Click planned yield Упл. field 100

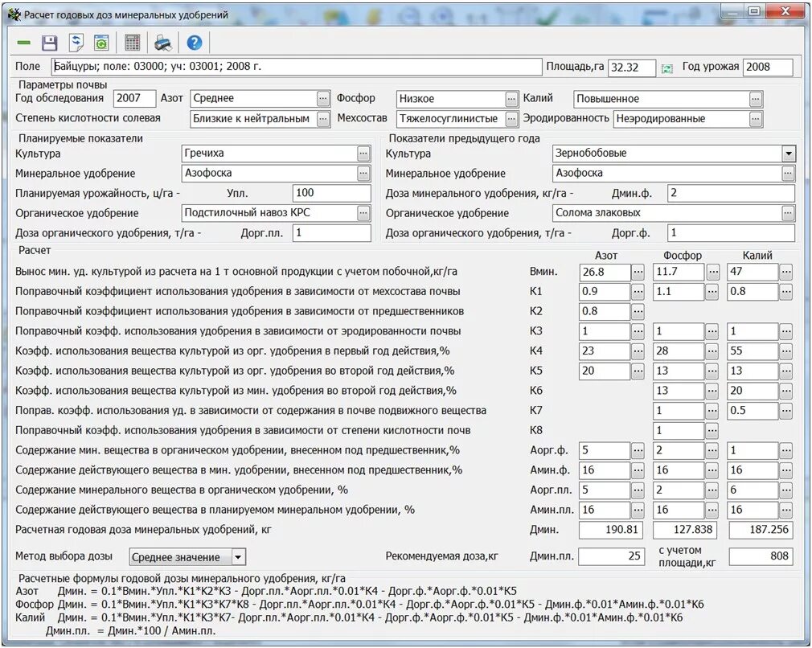pyautogui.click(x=331, y=193)
